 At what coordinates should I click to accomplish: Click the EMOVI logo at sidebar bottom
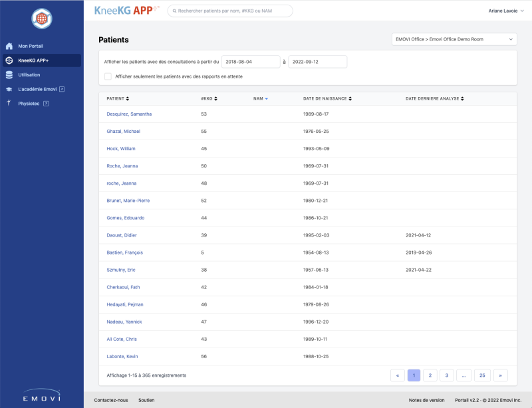[x=42, y=395]
